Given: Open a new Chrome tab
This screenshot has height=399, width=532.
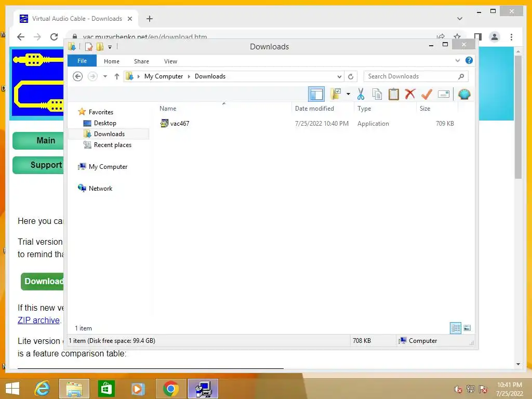Looking at the screenshot, I should coord(150,19).
